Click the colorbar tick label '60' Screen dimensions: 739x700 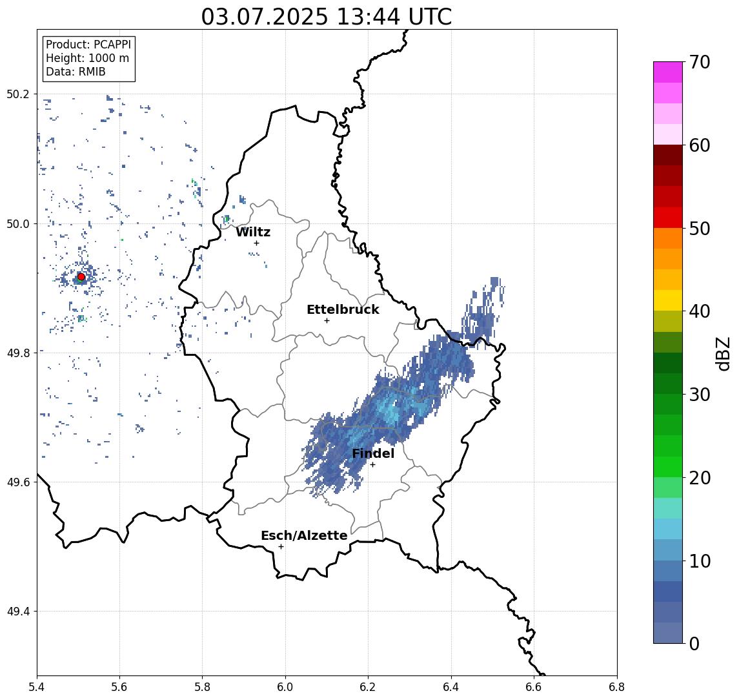700,145
